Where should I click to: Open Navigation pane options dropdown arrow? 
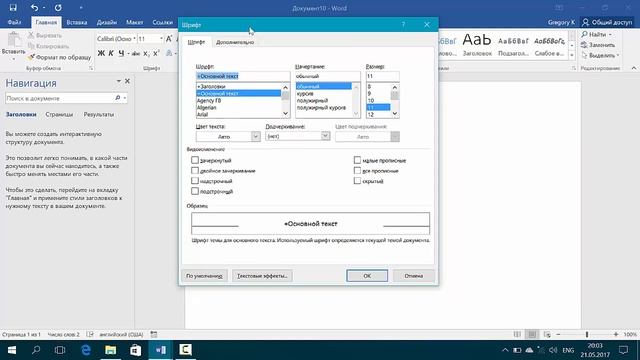tap(118, 81)
